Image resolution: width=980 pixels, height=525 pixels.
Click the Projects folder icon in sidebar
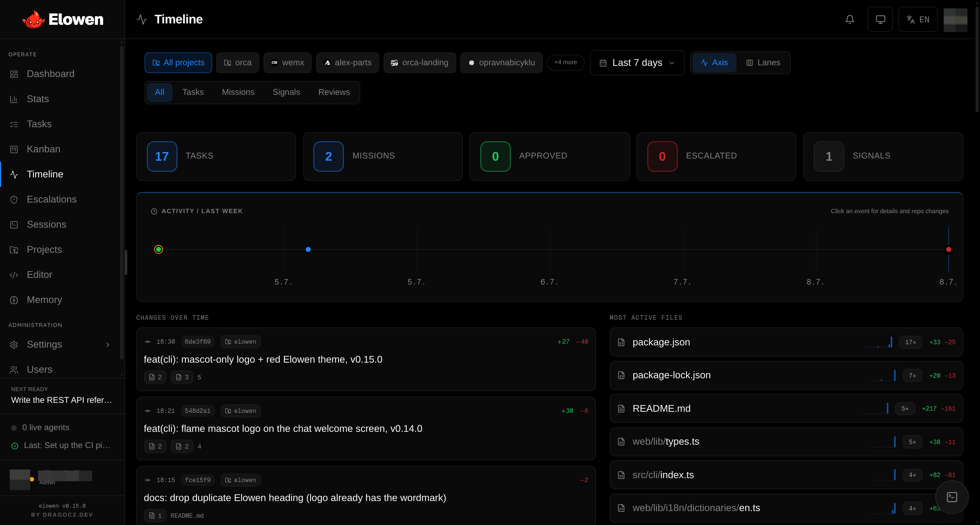point(14,250)
